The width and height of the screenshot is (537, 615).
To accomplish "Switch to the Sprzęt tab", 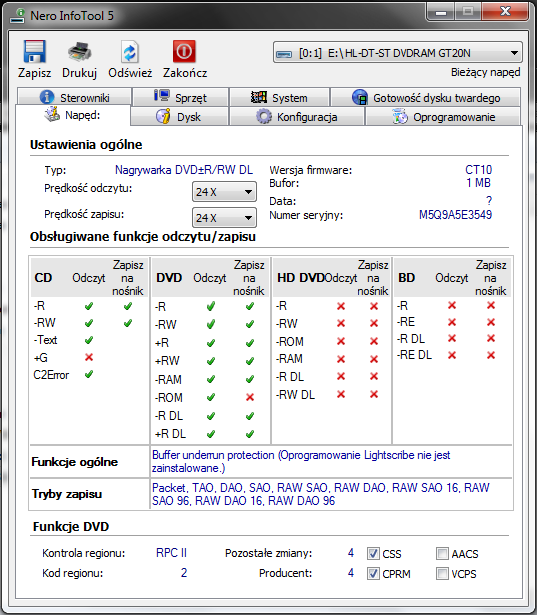I will point(180,97).
